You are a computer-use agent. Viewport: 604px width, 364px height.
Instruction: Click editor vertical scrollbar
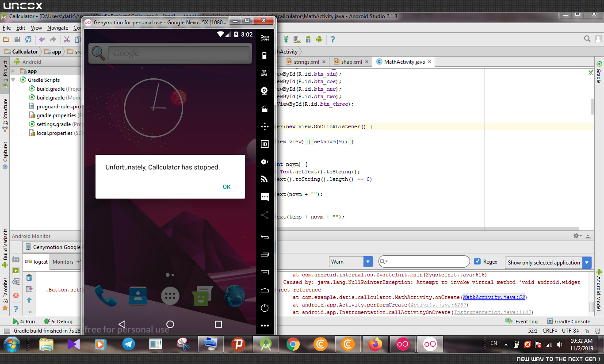click(593, 106)
